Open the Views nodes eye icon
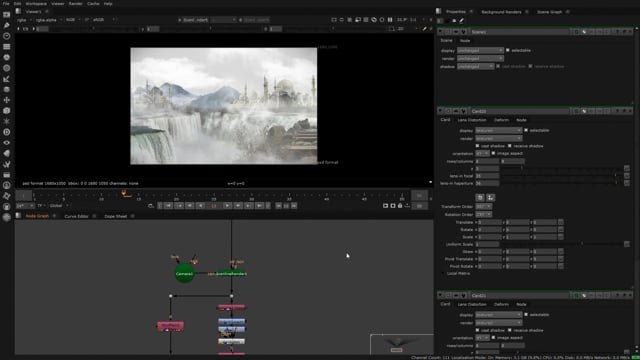The width and height of the screenshot is (640, 360). coord(7,142)
